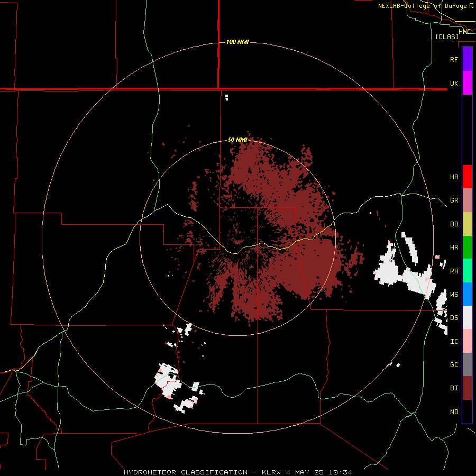476x476 pixels.
Task: Click the HR green legend swatch
Action: [x=467, y=247]
